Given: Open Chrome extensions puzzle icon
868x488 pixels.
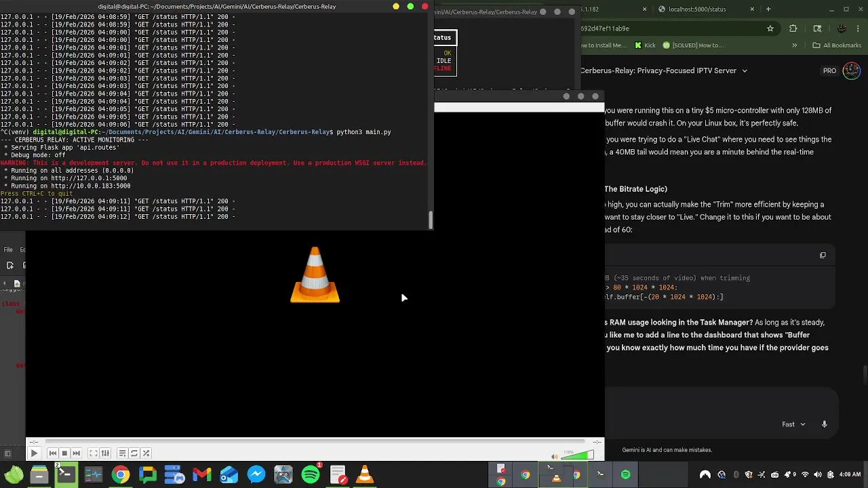Looking at the screenshot, I should 793,28.
